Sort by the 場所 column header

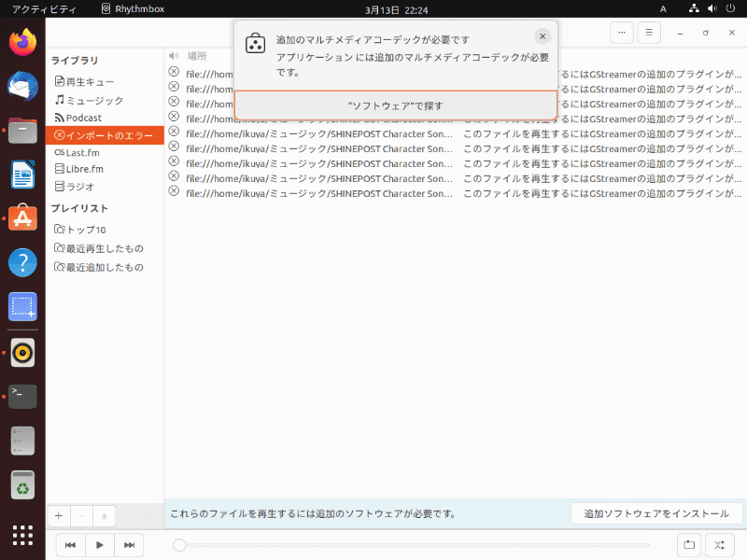[x=196, y=55]
